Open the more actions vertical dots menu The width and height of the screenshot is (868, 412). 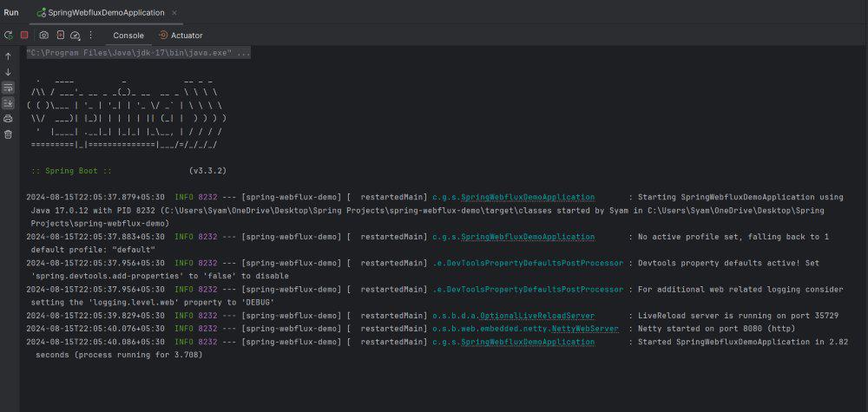(91, 35)
